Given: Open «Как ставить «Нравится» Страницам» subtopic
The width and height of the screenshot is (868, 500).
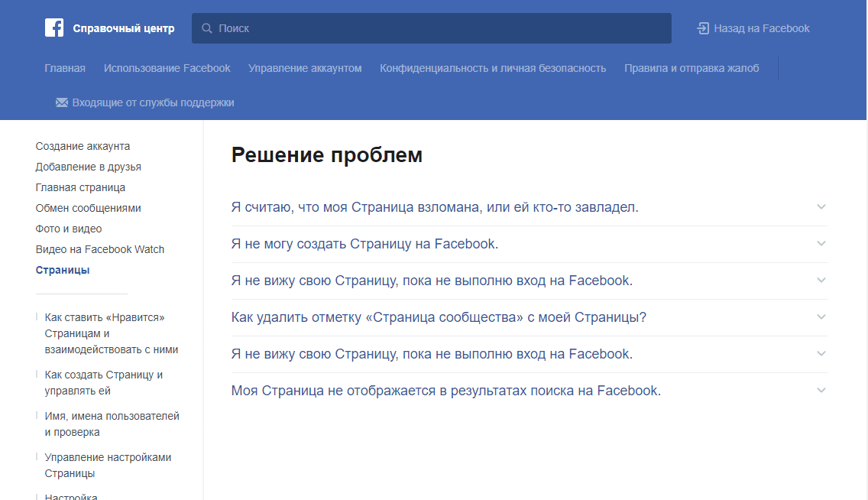Looking at the screenshot, I should [x=112, y=333].
